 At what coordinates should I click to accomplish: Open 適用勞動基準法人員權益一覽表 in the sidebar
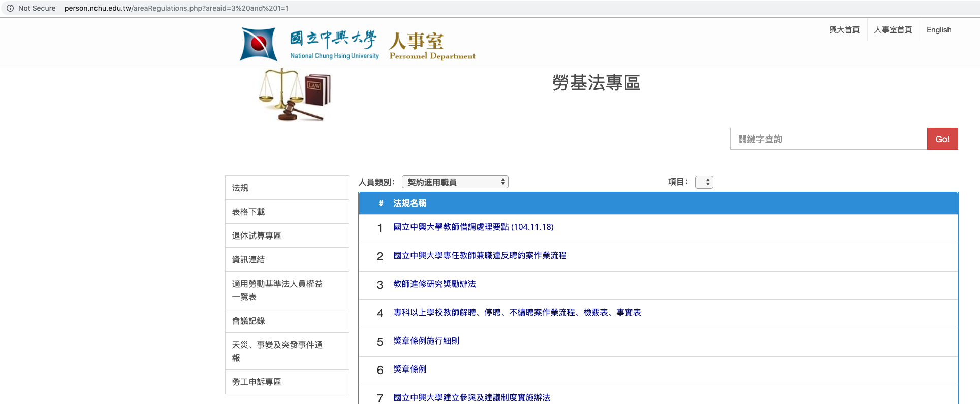pos(287,290)
